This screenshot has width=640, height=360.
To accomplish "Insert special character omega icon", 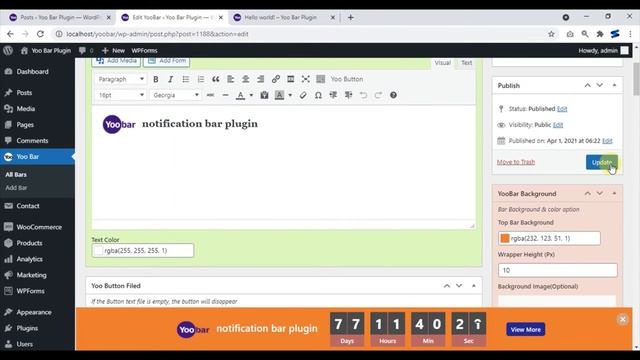I will point(318,95).
